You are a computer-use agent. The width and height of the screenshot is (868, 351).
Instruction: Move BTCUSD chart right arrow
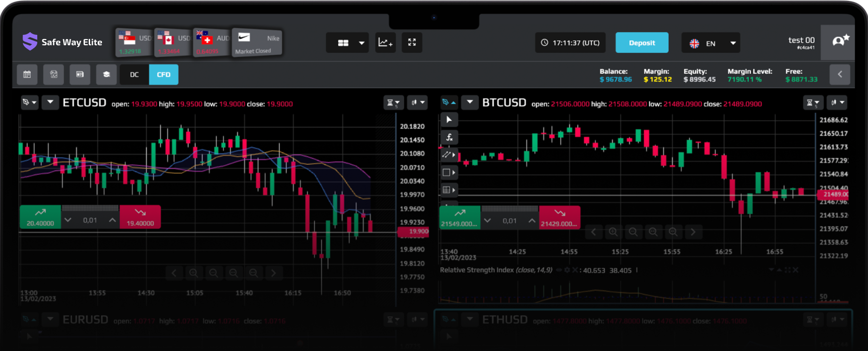[693, 232]
